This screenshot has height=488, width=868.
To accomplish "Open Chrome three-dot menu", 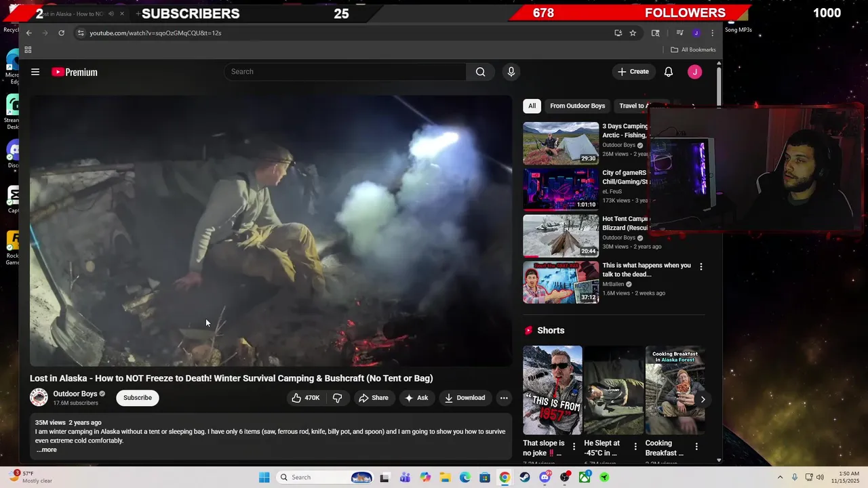I will coord(712,33).
